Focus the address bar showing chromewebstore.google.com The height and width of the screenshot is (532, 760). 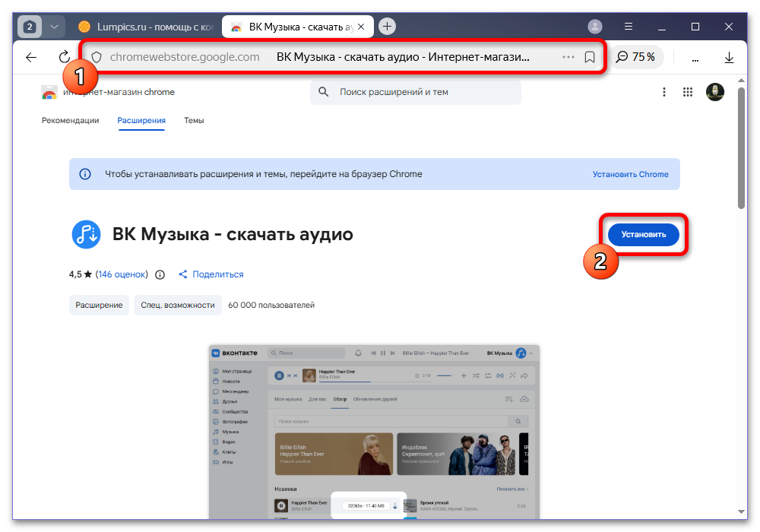pyautogui.click(x=342, y=57)
